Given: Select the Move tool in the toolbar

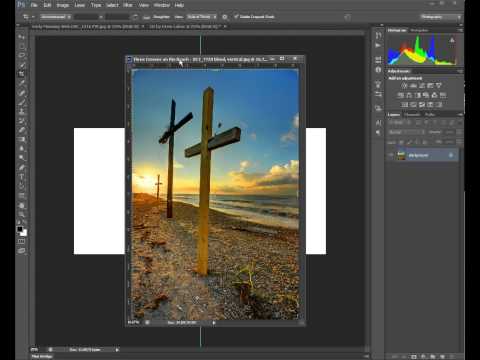Looking at the screenshot, I should coord(22,36).
